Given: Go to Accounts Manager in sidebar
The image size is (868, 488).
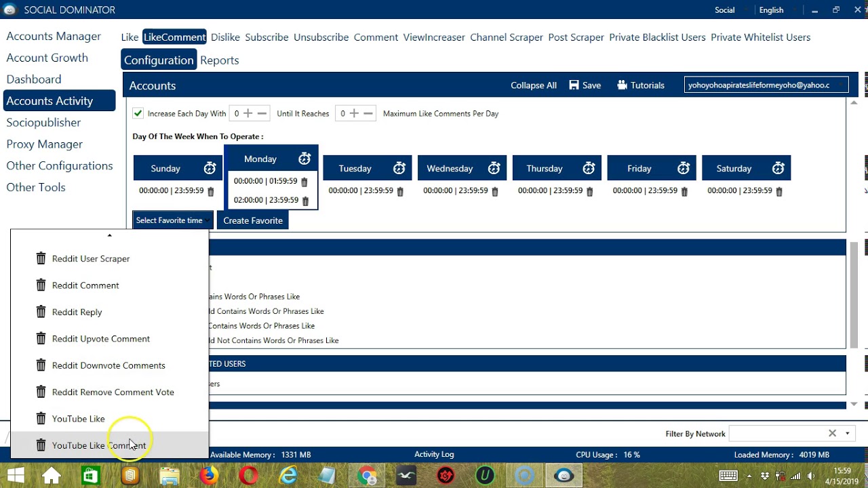Looking at the screenshot, I should (54, 36).
